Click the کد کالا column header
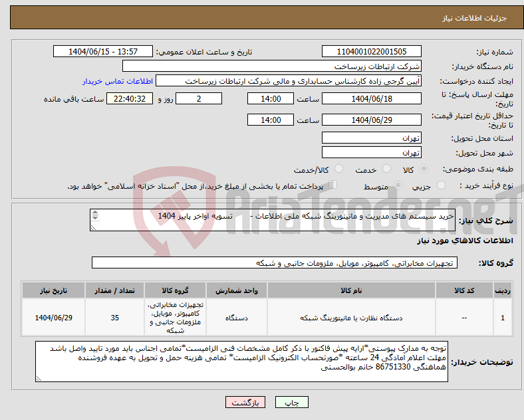The image size is (524, 420). coord(464,290)
